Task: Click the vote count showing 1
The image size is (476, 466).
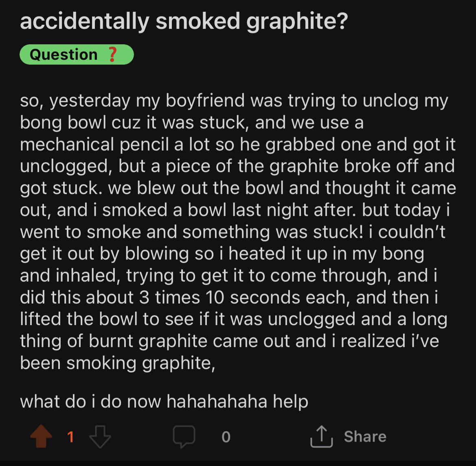Action: tap(70, 436)
